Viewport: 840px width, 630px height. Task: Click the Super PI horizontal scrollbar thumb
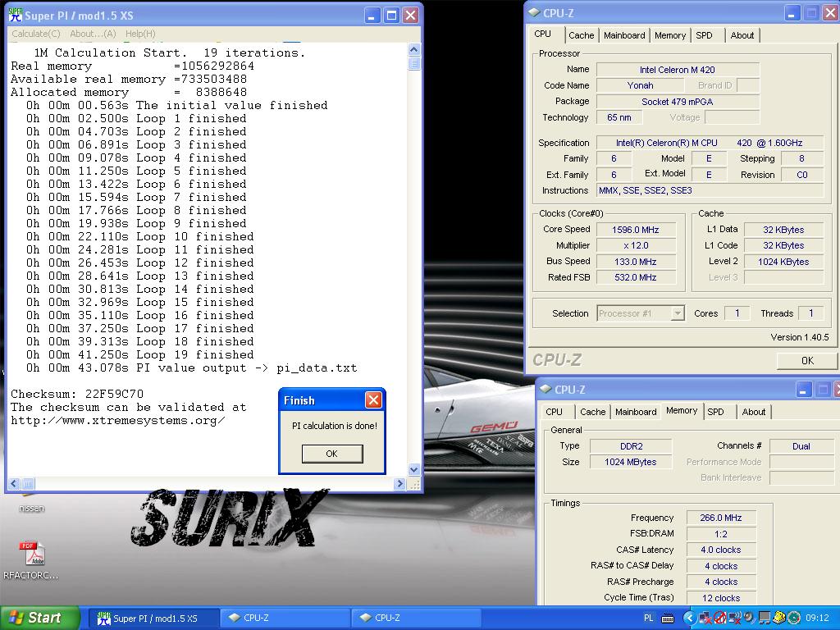pyautogui.click(x=28, y=484)
